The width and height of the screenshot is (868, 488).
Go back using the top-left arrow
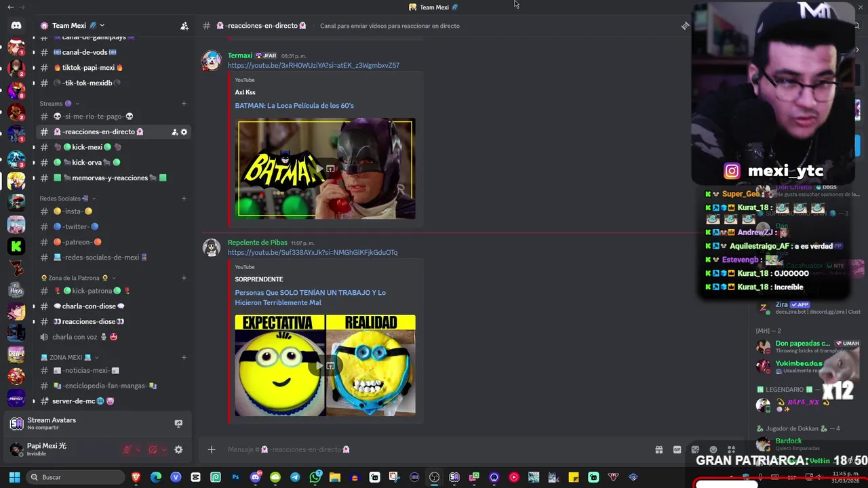tap(10, 7)
